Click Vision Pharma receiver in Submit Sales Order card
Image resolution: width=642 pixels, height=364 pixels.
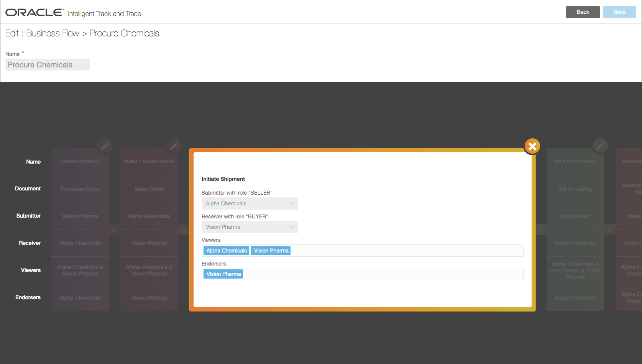149,243
